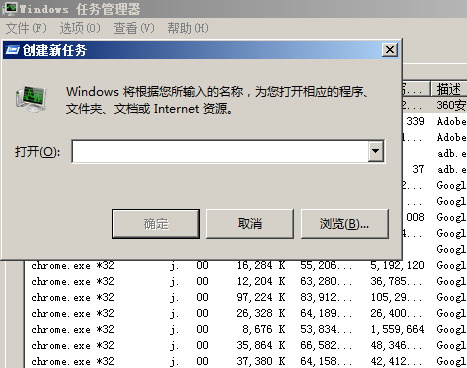Select chrome.exe row with memory 16,284 K
The image size is (467, 368).
click(246, 265)
